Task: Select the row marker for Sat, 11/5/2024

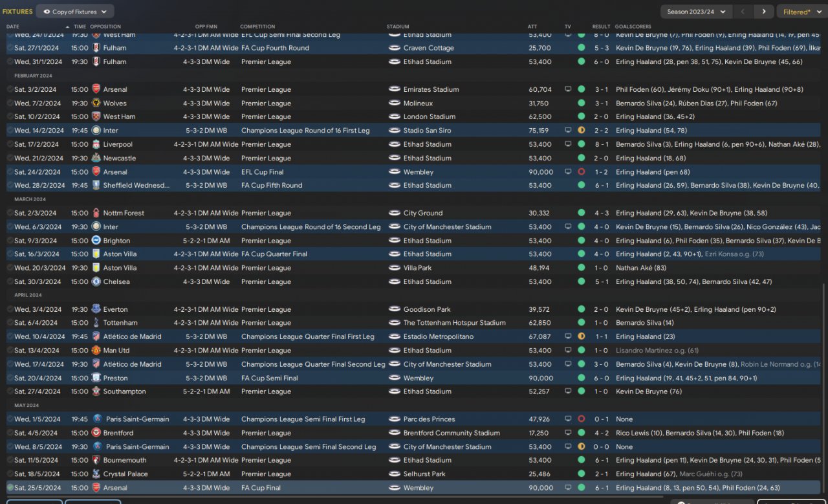Action: pos(10,460)
